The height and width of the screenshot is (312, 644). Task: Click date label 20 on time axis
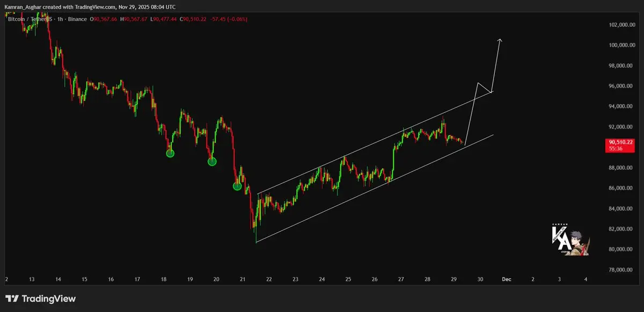pos(216,280)
